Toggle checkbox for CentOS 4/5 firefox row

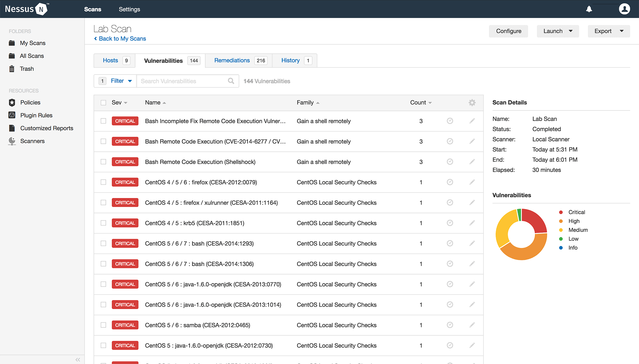coord(103,202)
